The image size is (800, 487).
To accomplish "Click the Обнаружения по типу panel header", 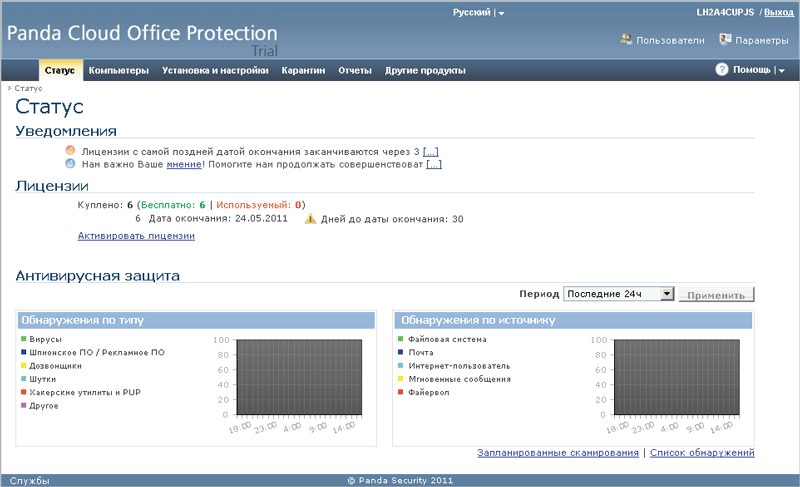I will (196, 320).
